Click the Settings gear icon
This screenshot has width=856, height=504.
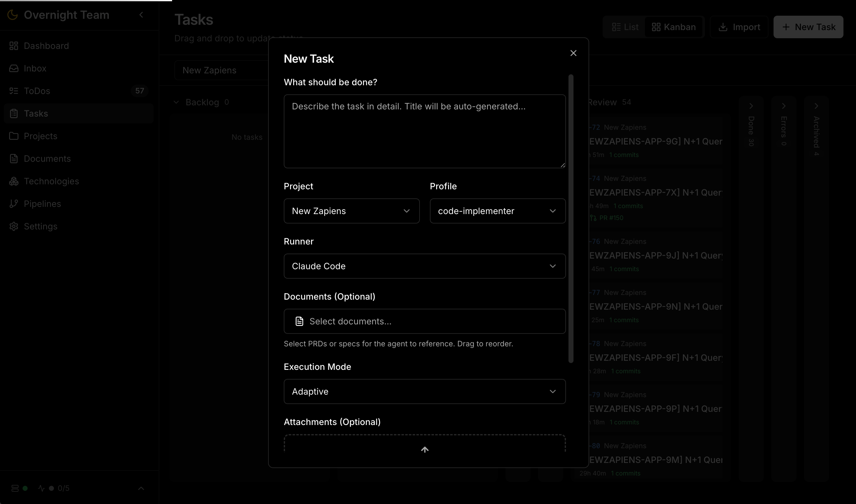(13, 227)
